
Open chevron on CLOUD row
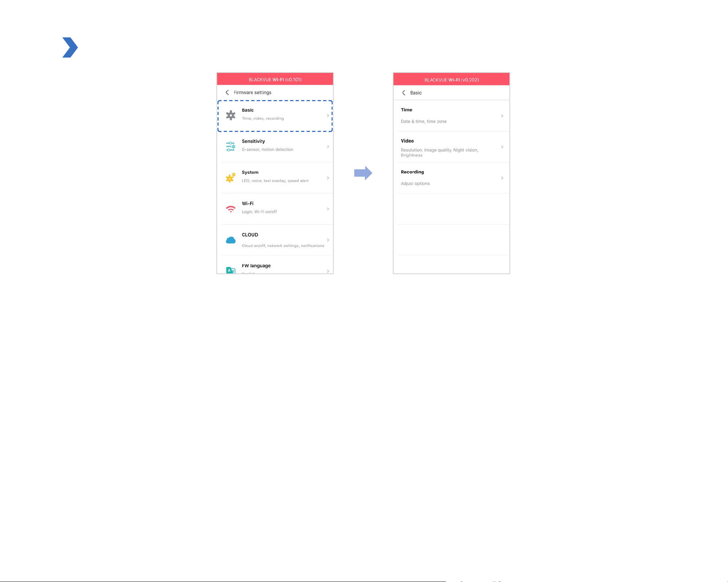(x=328, y=240)
